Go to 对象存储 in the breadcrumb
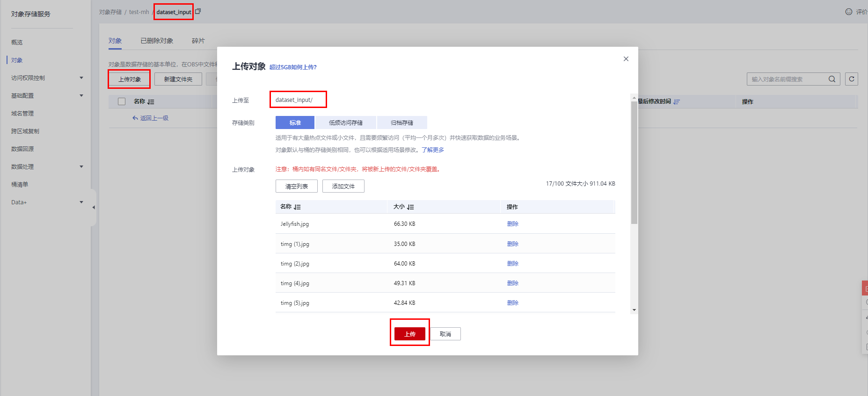This screenshot has width=868, height=396. coord(110,12)
